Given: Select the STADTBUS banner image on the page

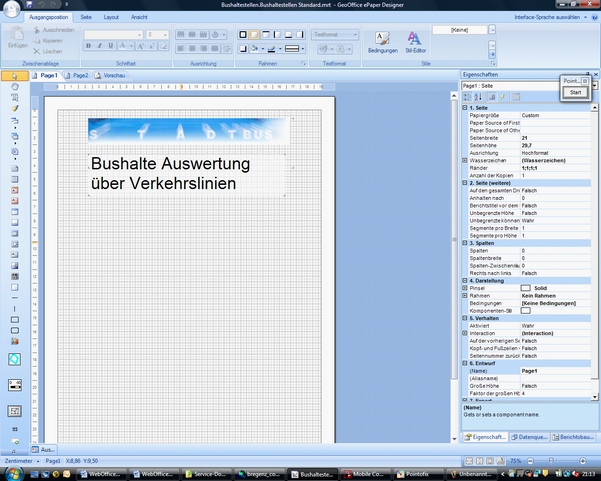Looking at the screenshot, I should (x=189, y=130).
